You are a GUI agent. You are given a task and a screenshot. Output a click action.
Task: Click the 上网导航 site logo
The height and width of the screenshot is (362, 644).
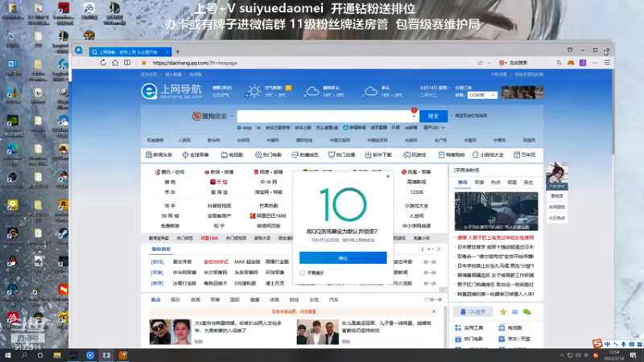tap(171, 91)
